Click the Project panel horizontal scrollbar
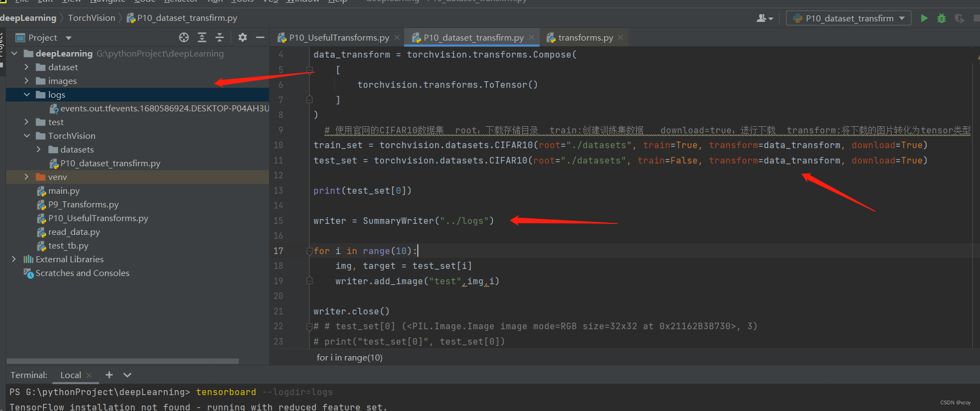Image resolution: width=980 pixels, height=411 pixels. 122,361
